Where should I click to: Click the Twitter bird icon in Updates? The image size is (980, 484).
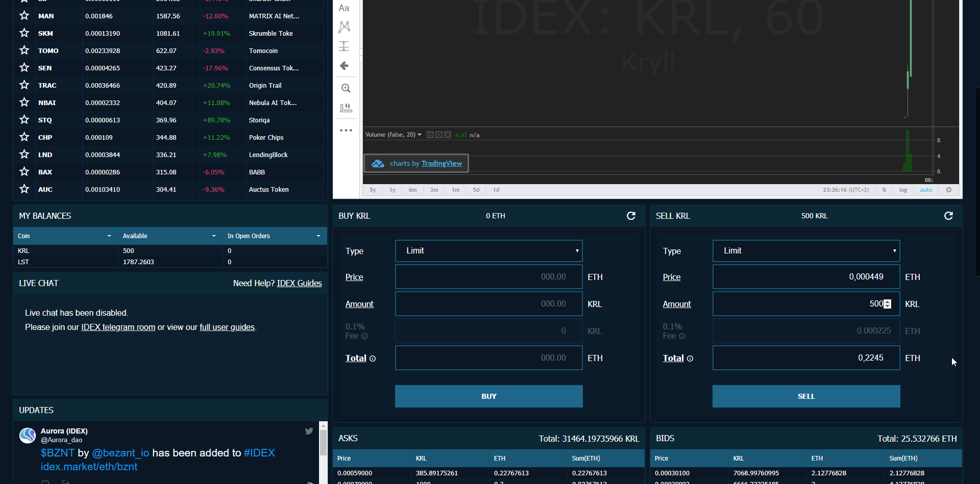pyautogui.click(x=309, y=431)
